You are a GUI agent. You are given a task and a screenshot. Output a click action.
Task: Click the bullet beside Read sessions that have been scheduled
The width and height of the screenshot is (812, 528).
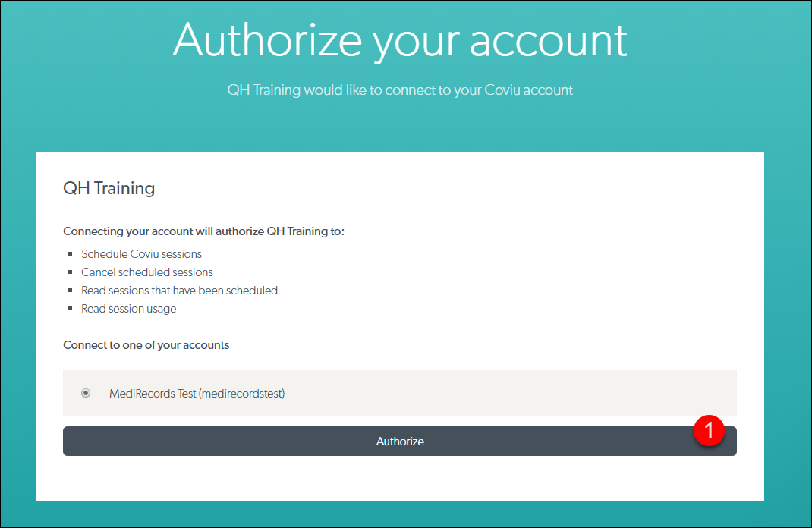pos(72,290)
